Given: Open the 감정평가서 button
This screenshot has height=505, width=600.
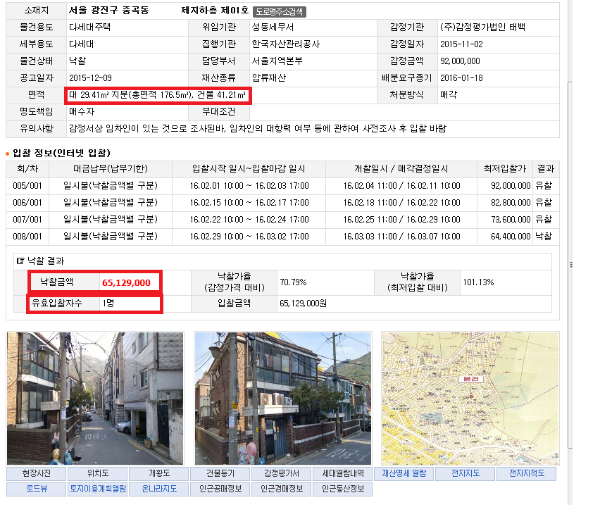Looking at the screenshot, I should (281, 474).
